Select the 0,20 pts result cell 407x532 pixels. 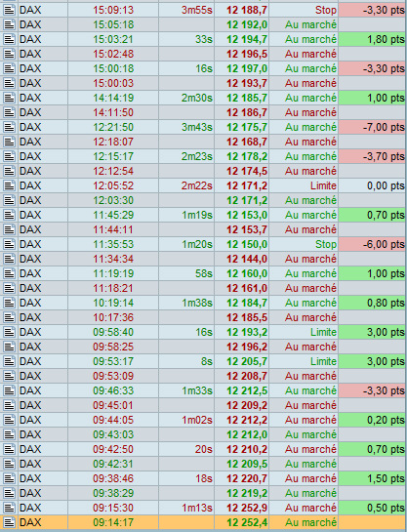point(372,420)
